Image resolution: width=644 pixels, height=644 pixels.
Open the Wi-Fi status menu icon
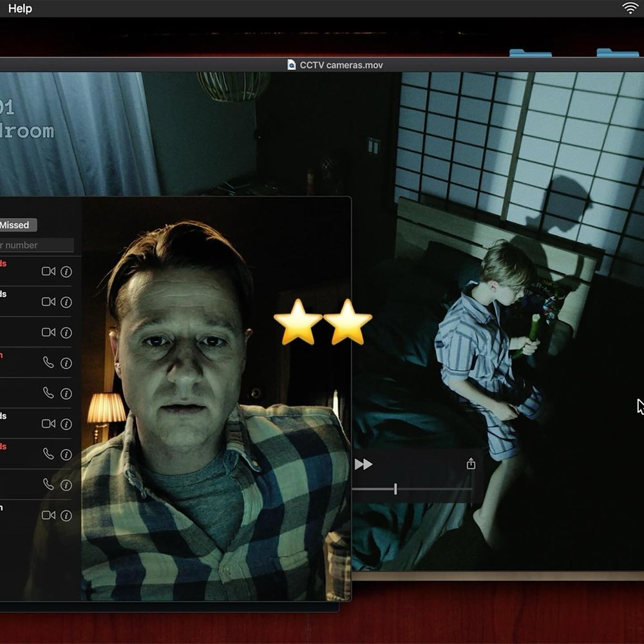pyautogui.click(x=630, y=8)
